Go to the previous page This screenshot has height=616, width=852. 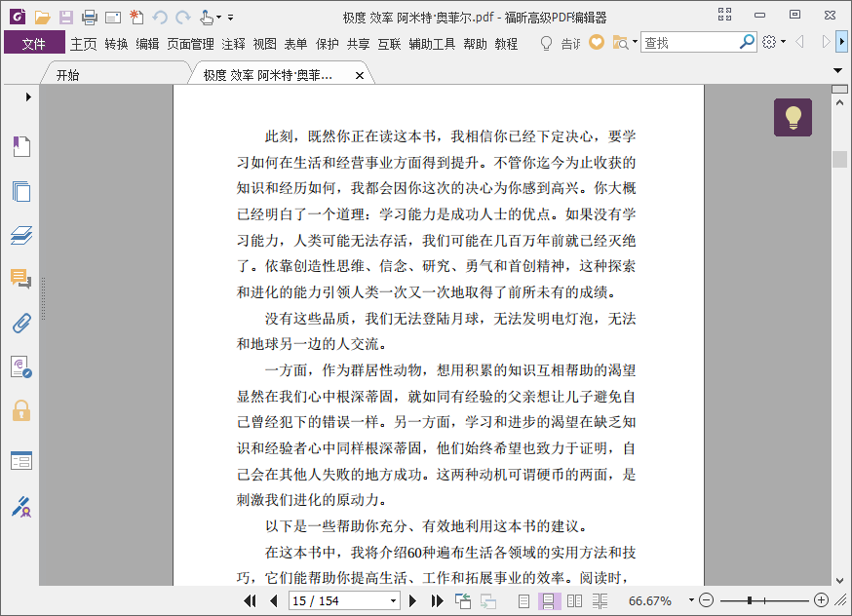(273, 600)
